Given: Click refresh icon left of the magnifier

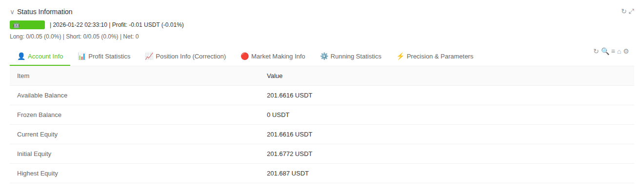Looking at the screenshot, I should coord(596,51).
